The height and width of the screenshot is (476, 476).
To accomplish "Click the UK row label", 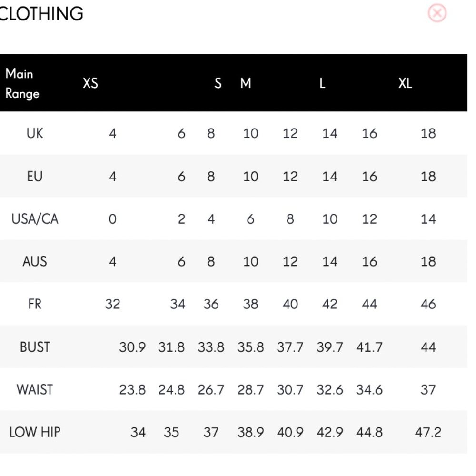I will [35, 133].
